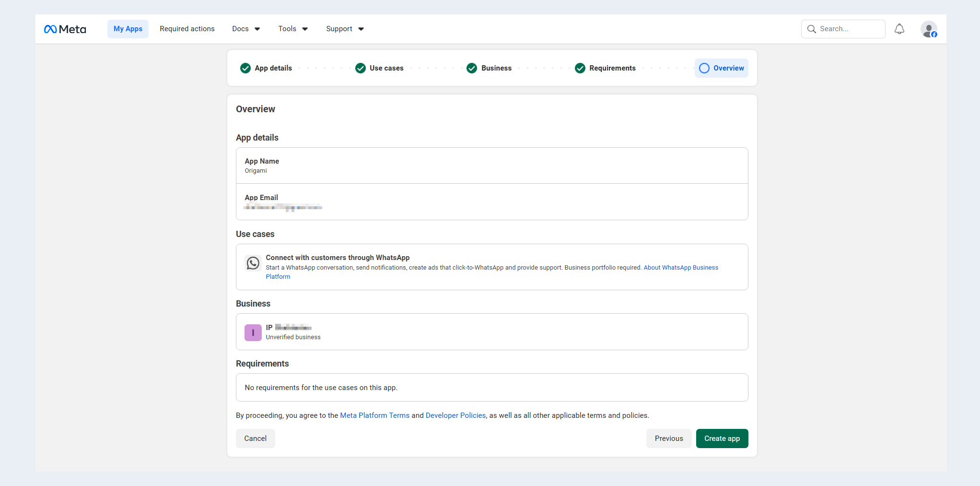Click the search magnifier icon
The height and width of the screenshot is (486, 980).
pos(811,29)
